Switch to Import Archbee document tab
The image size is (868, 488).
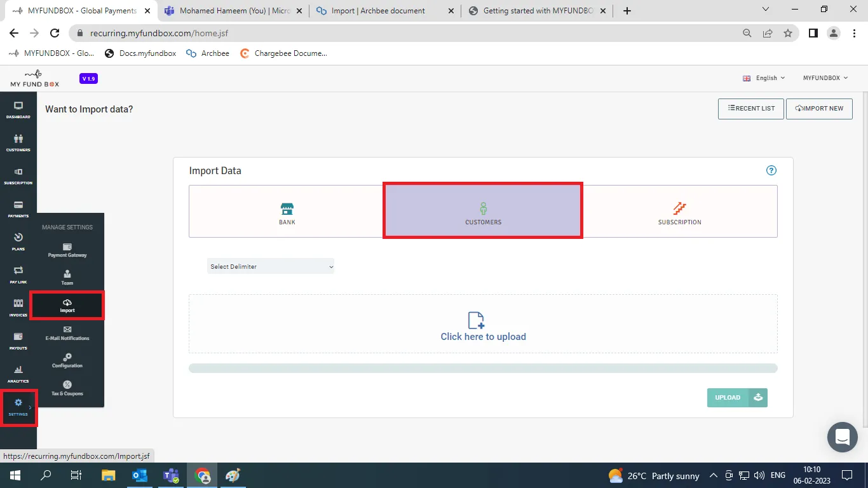pyautogui.click(x=385, y=11)
